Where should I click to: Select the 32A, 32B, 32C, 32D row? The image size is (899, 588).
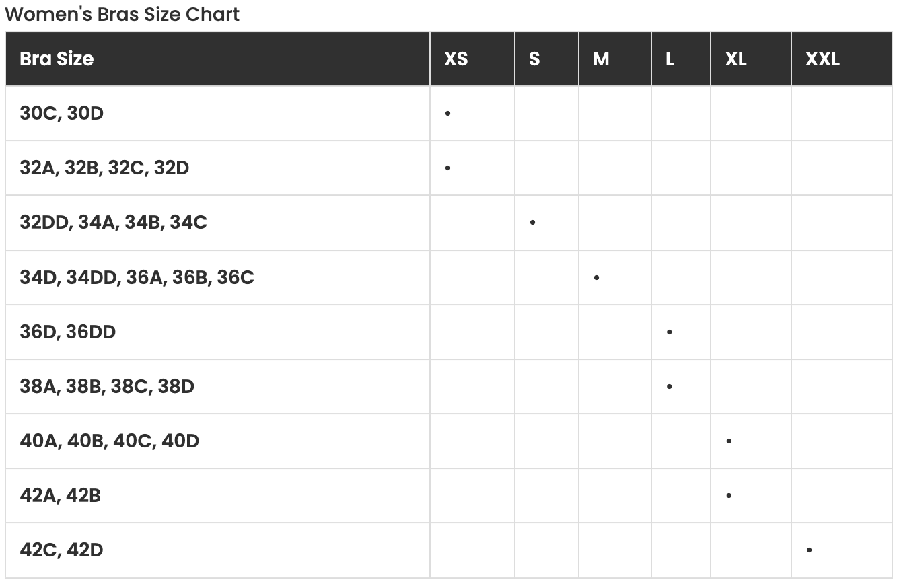click(x=104, y=168)
